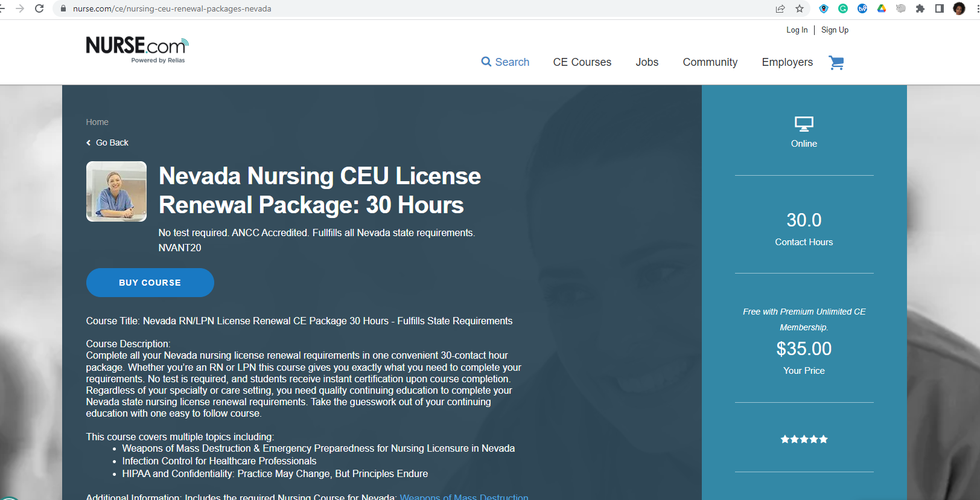
Task: Click the browser forward arrow
Action: pyautogui.click(x=20, y=8)
